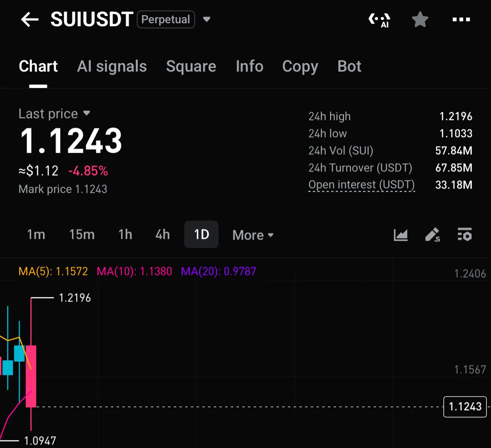This screenshot has width=491, height=448.
Task: Go to the Copy tab
Action: coord(300,67)
